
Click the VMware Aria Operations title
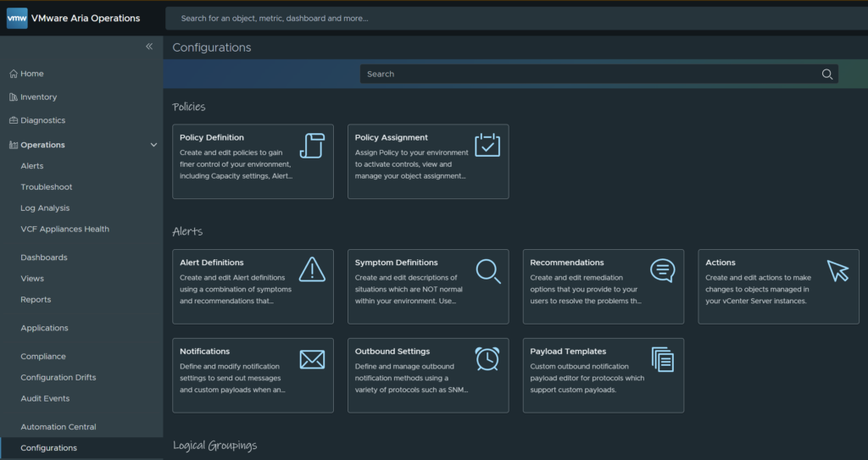pos(86,19)
